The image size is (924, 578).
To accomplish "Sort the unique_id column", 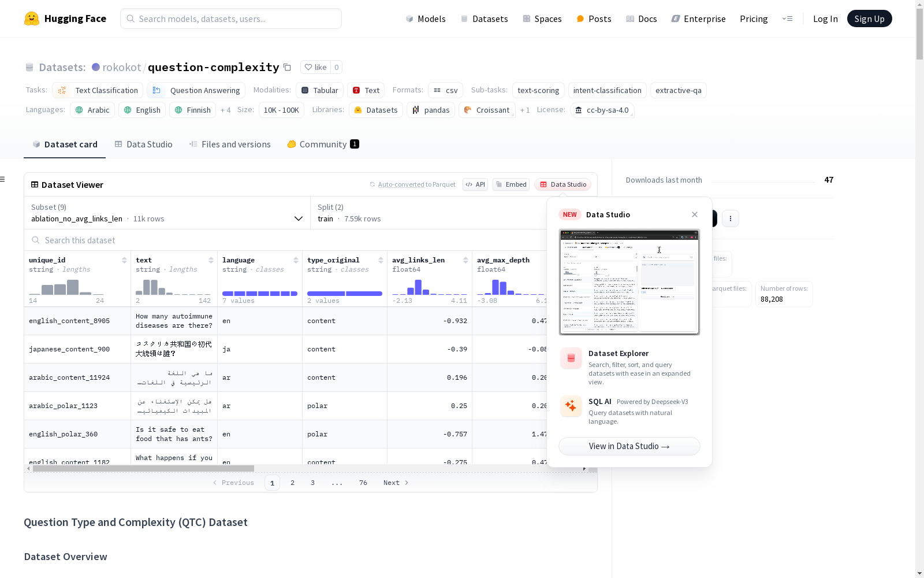I will click(x=124, y=260).
